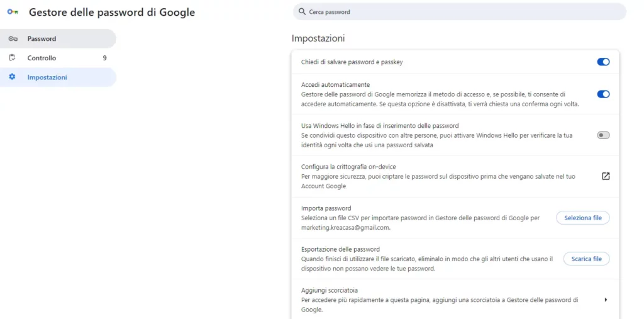This screenshot has height=319, width=644.
Task: Click the Seleziona file button
Action: [x=583, y=218]
